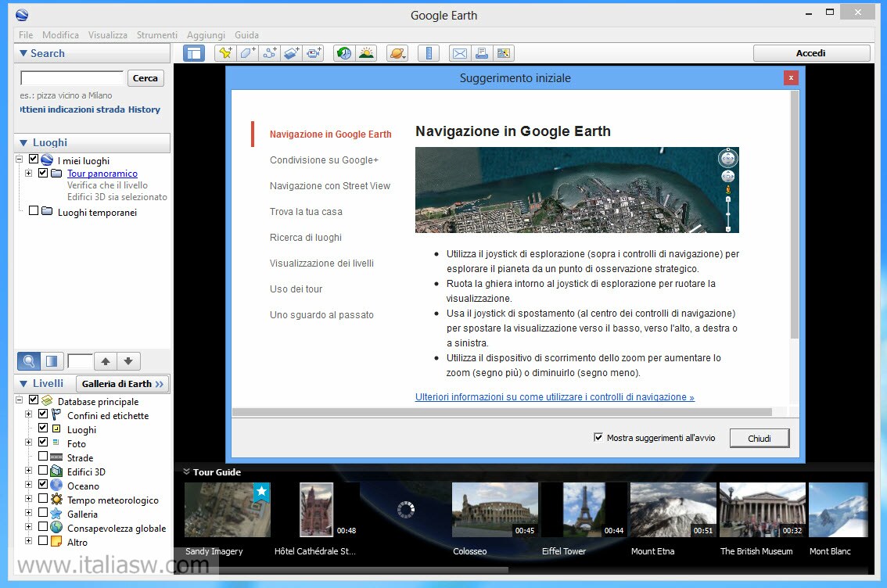Image resolution: width=887 pixels, height=588 pixels.
Task: Open the Aggiungi menu
Action: click(x=206, y=35)
